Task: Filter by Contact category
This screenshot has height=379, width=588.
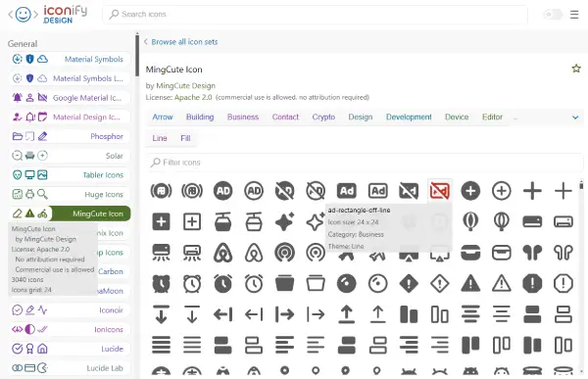Action: (285, 117)
